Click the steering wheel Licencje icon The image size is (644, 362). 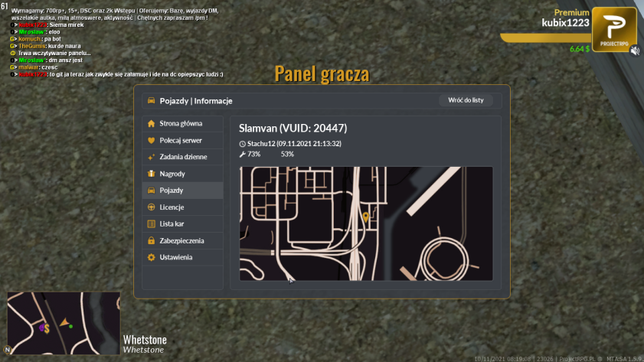pos(151,207)
